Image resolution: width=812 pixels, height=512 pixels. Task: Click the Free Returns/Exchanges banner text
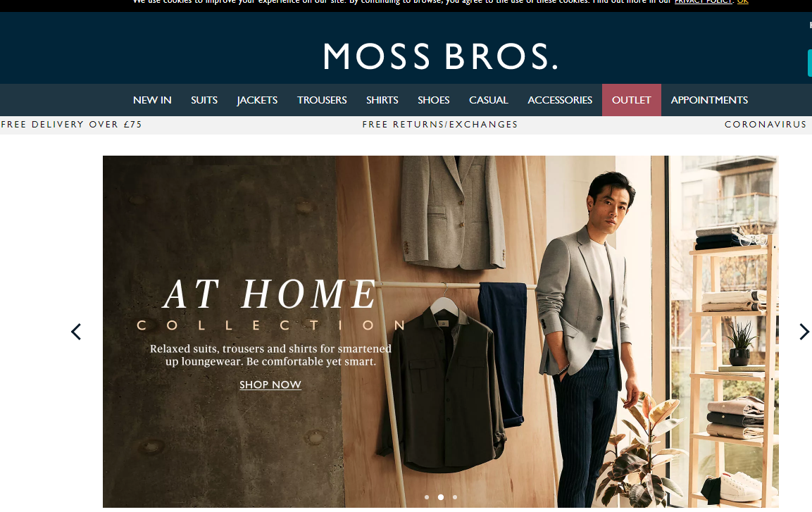click(x=440, y=124)
